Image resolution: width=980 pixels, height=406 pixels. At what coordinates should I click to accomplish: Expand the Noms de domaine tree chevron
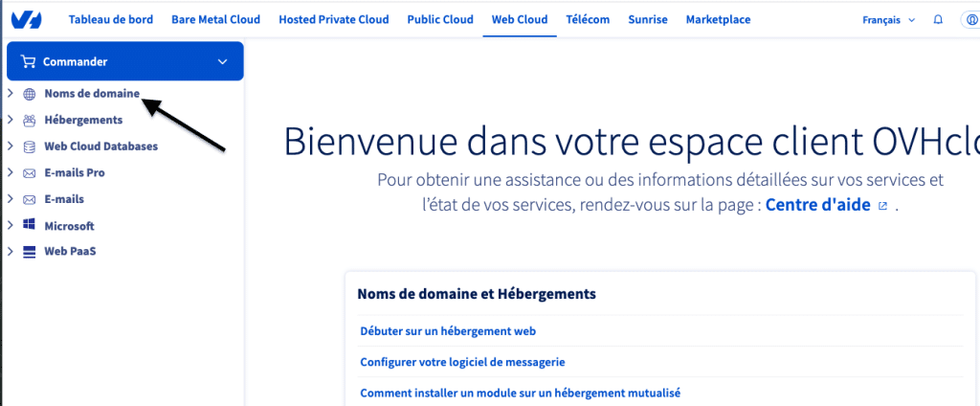10,94
